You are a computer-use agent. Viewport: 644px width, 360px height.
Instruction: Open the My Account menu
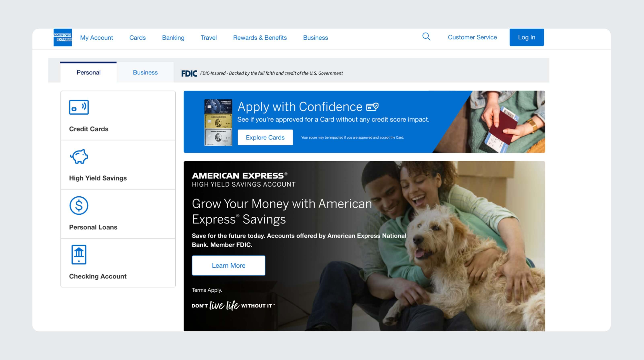click(x=96, y=37)
